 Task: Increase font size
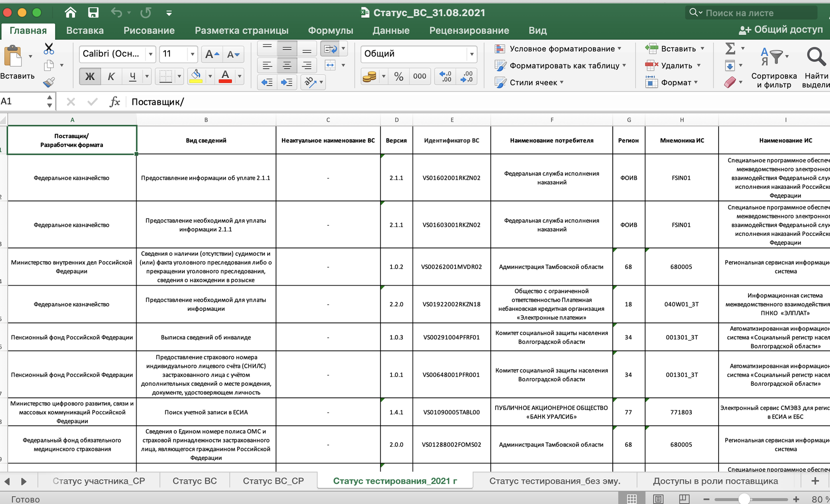[212, 54]
